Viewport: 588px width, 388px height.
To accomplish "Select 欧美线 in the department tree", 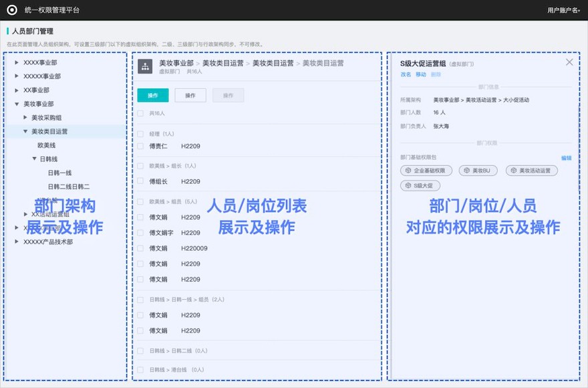I will (47, 145).
